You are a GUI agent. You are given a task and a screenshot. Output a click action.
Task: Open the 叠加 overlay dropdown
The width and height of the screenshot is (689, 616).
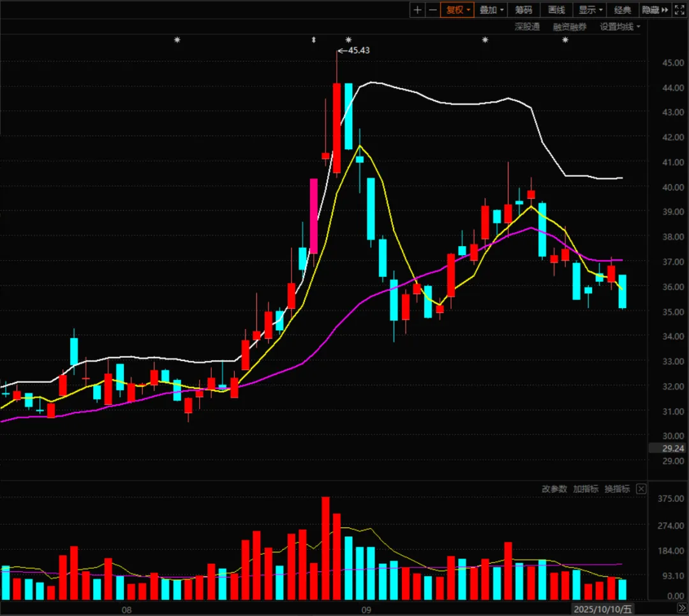coord(491,10)
